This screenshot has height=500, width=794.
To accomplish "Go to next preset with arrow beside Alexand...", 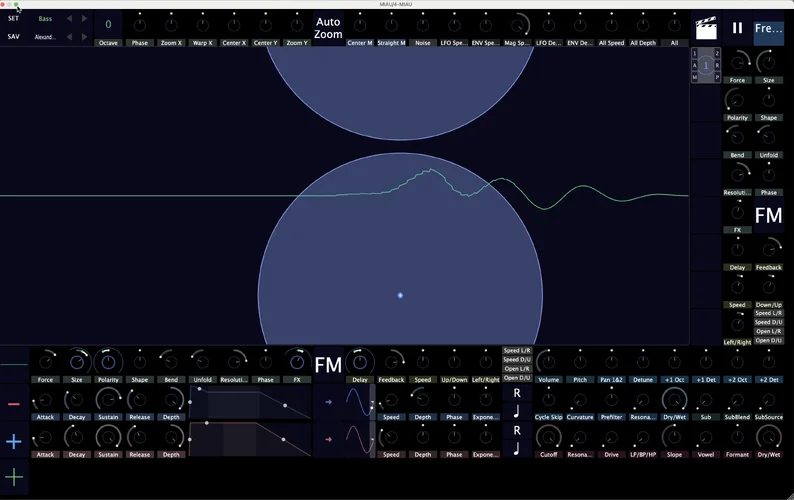I will tap(85, 36).
